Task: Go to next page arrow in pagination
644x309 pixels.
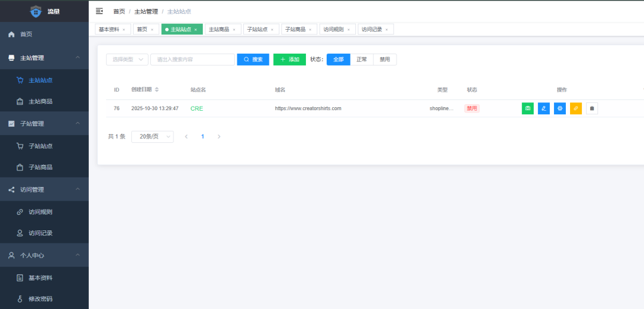Action: [219, 137]
